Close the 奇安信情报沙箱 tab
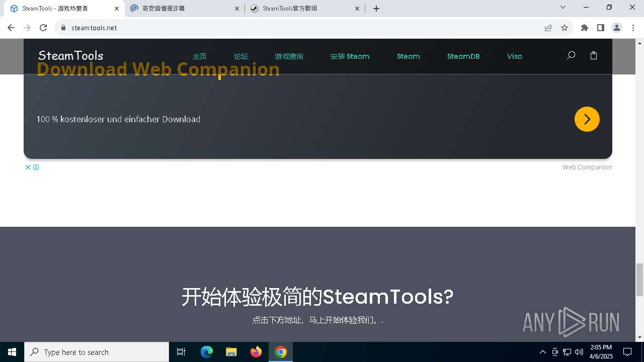Image resolution: width=644 pixels, height=362 pixels. pos(237,9)
